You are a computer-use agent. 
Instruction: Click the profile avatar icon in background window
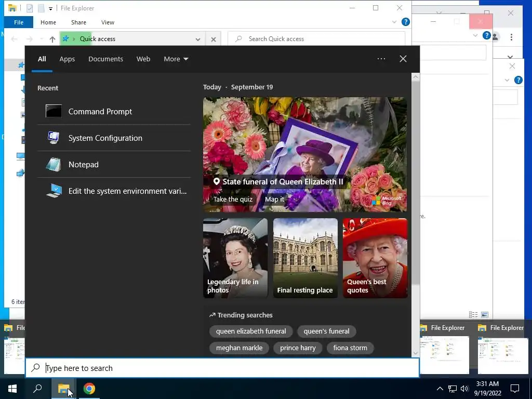[495, 37]
